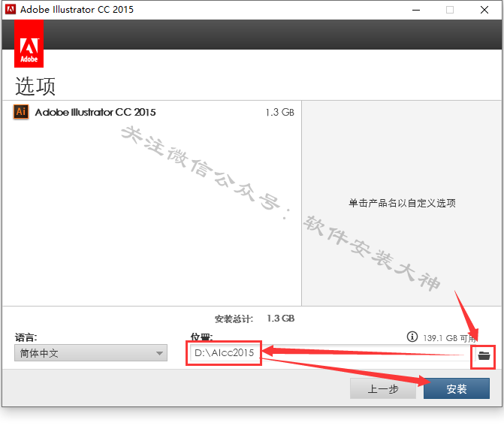The width and height of the screenshot is (504, 441).
Task: Minimize the installer window
Action: pyautogui.click(x=416, y=10)
